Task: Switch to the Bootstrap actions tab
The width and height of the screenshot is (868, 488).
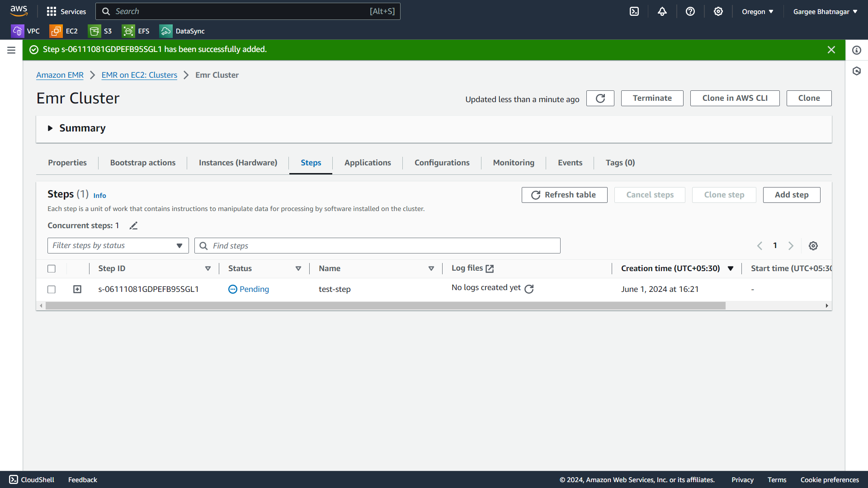Action: click(143, 163)
